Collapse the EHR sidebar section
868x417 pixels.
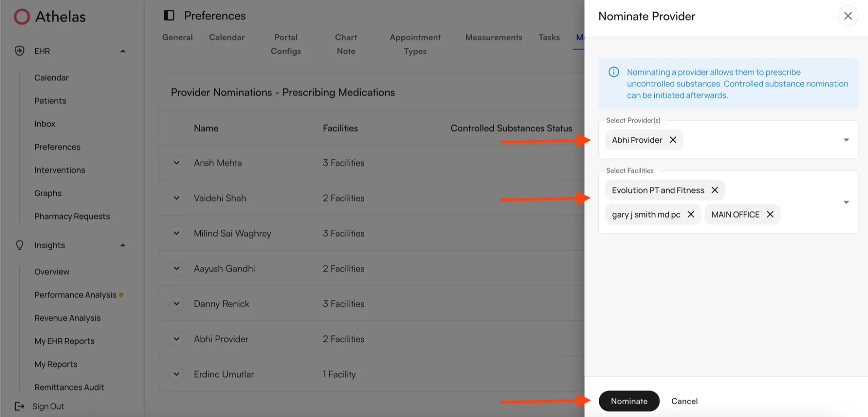[x=123, y=51]
